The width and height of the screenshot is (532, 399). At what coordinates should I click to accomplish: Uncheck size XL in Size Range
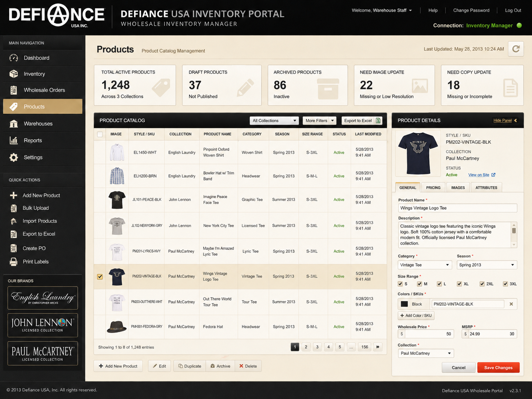459,284
